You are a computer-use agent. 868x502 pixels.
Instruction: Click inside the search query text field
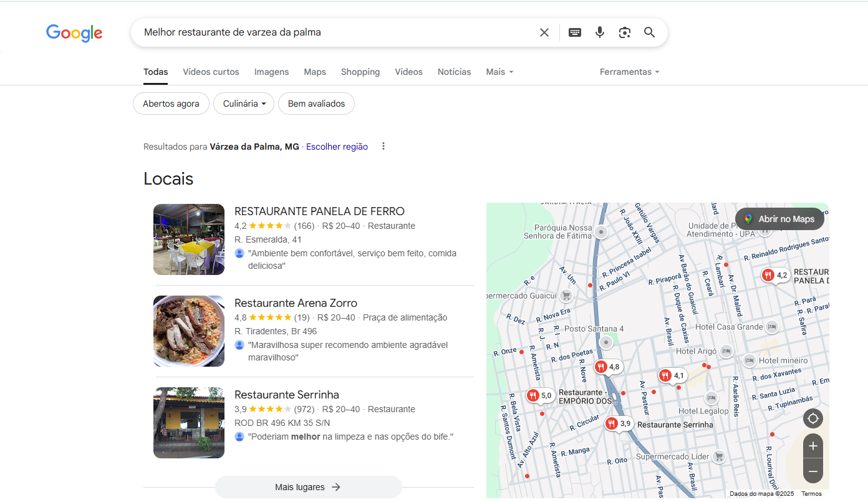coord(337,32)
